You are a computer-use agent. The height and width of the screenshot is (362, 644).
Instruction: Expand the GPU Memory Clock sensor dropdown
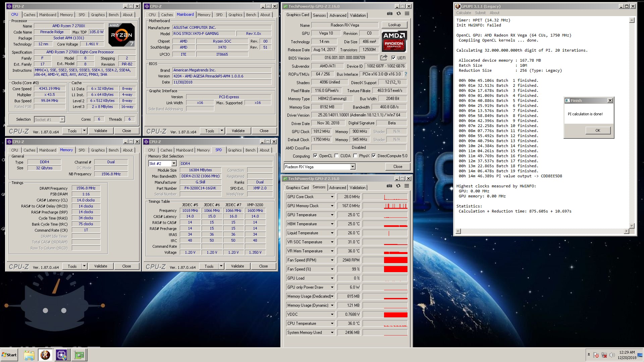(332, 206)
